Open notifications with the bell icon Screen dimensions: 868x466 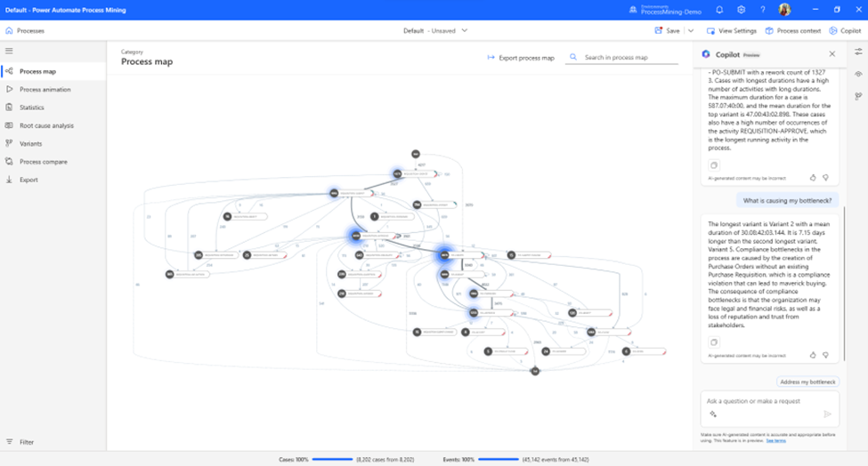(x=719, y=9)
